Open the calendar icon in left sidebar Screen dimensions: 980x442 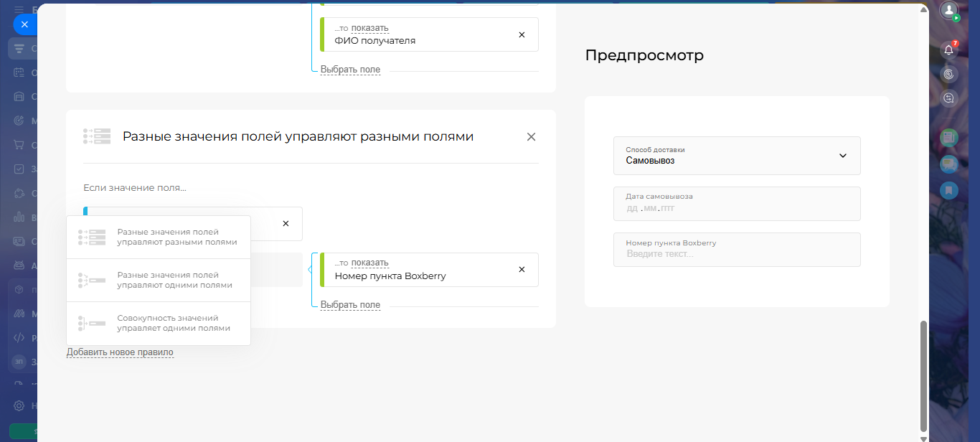(19, 72)
